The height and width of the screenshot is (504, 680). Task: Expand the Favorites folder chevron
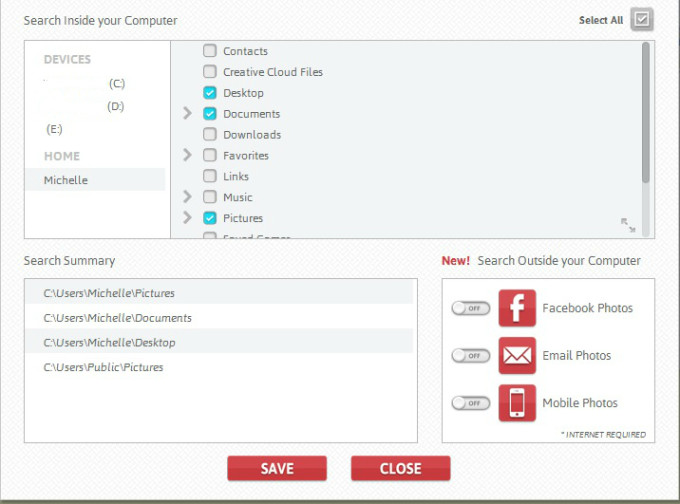[x=187, y=155]
